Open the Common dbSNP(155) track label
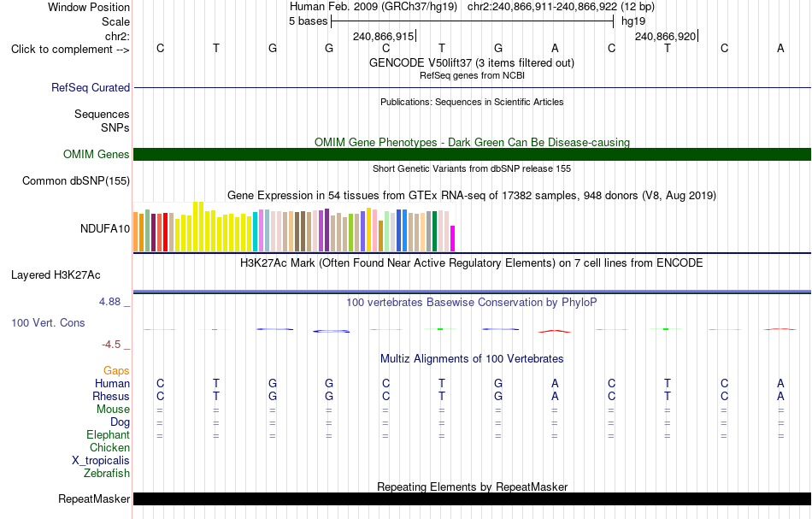This screenshot has width=812, height=519. [x=76, y=180]
